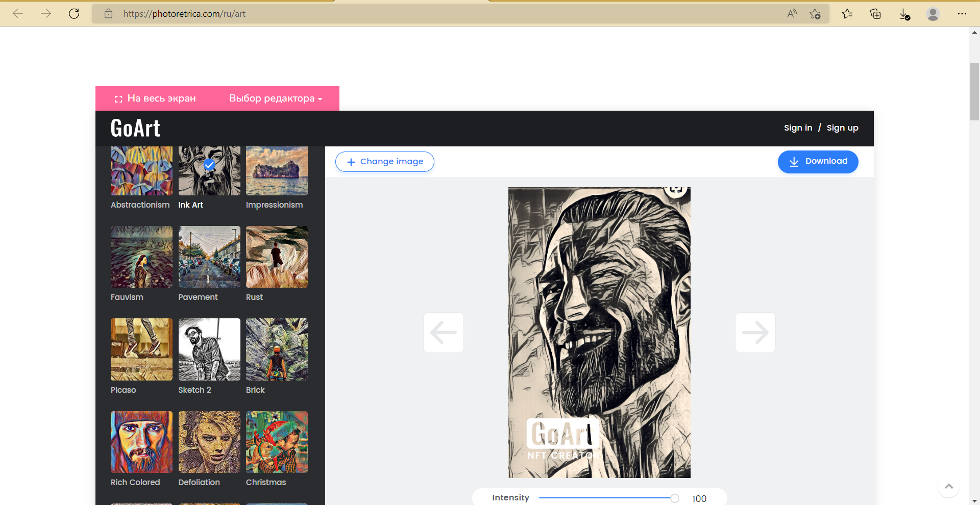Apply the Impressionism style

[277, 171]
